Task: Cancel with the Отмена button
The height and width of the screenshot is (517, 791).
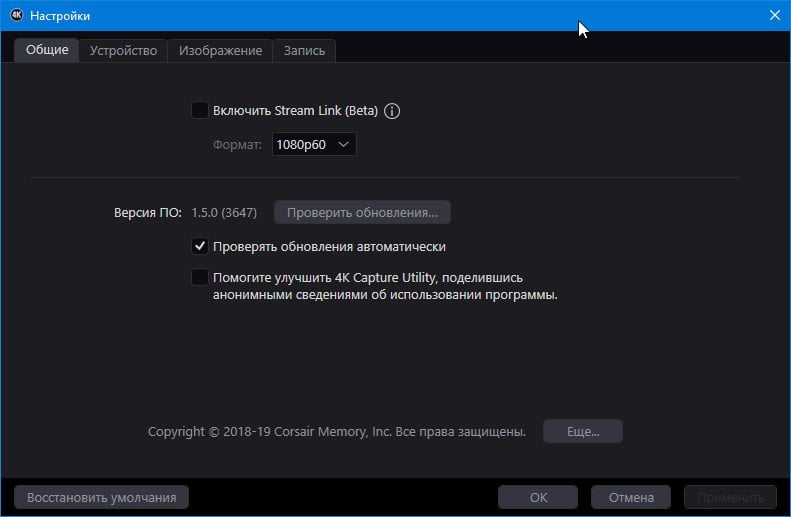Action: [631, 497]
